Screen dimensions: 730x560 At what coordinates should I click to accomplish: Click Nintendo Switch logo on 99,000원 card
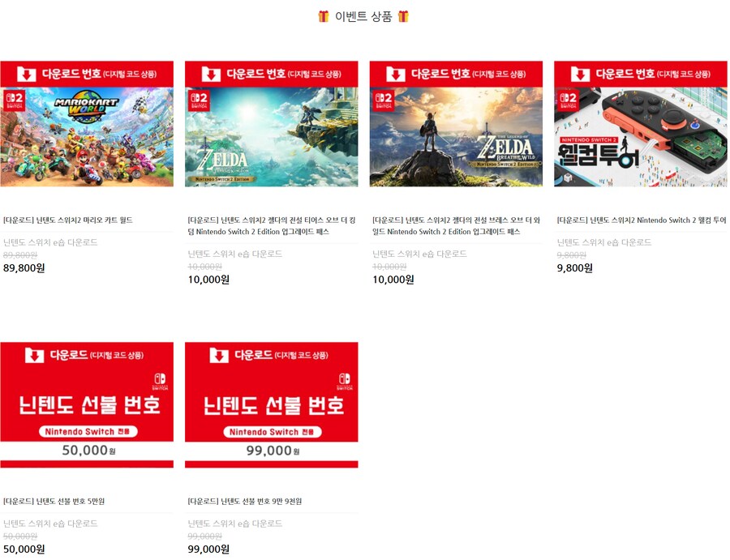point(345,382)
